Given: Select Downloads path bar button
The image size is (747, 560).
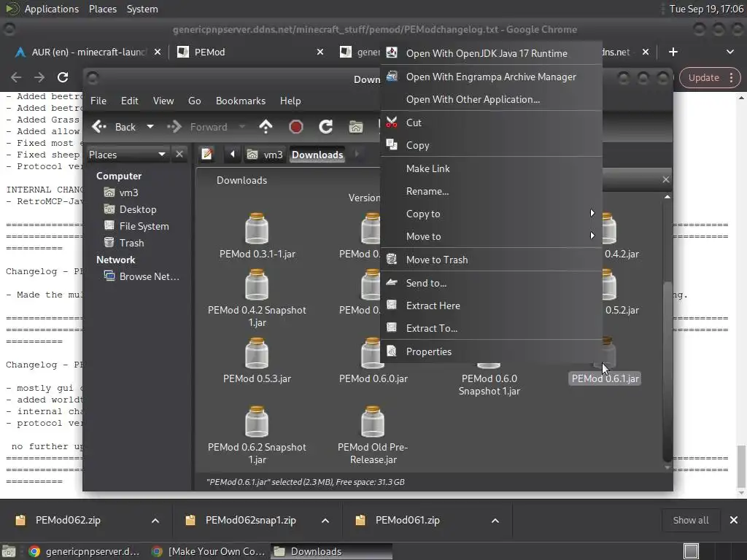Looking at the screenshot, I should (317, 155).
